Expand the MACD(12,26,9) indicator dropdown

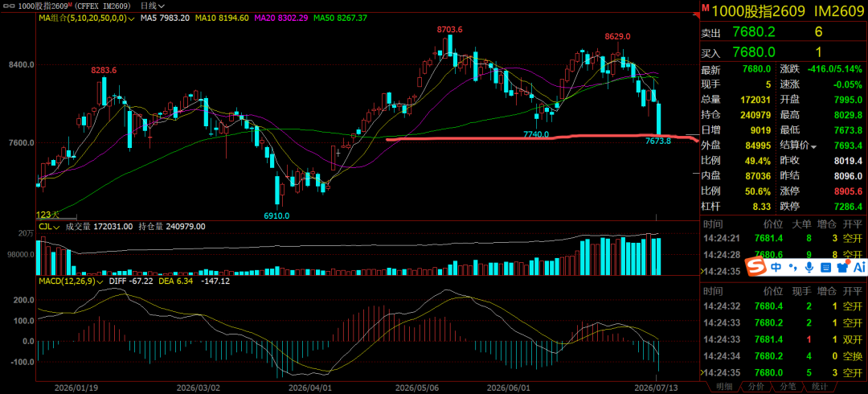pyautogui.click(x=100, y=281)
